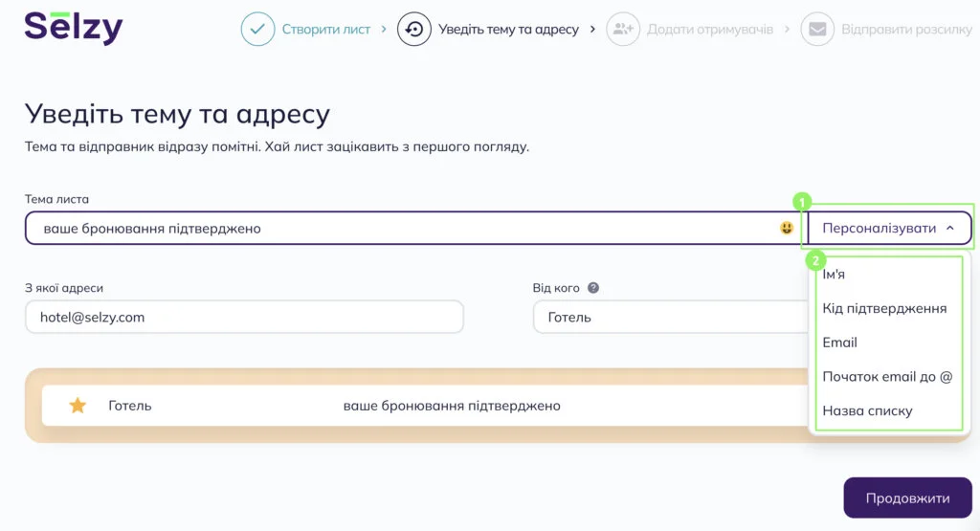Go to the Додати отримувачів step
Screen dimensions: 980x531
point(709,30)
